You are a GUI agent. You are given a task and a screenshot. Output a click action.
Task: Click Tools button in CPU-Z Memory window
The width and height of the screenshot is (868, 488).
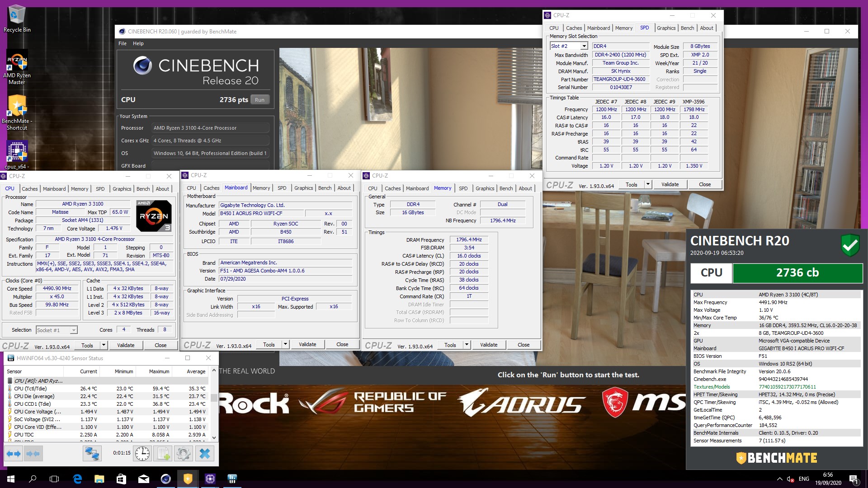pyautogui.click(x=450, y=345)
